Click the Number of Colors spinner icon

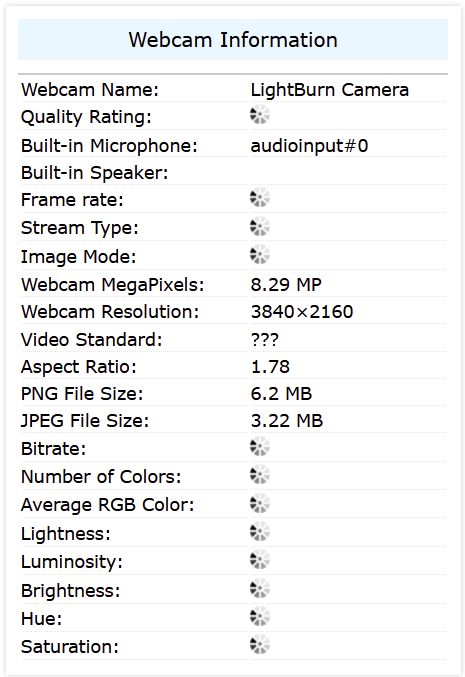coord(259,475)
